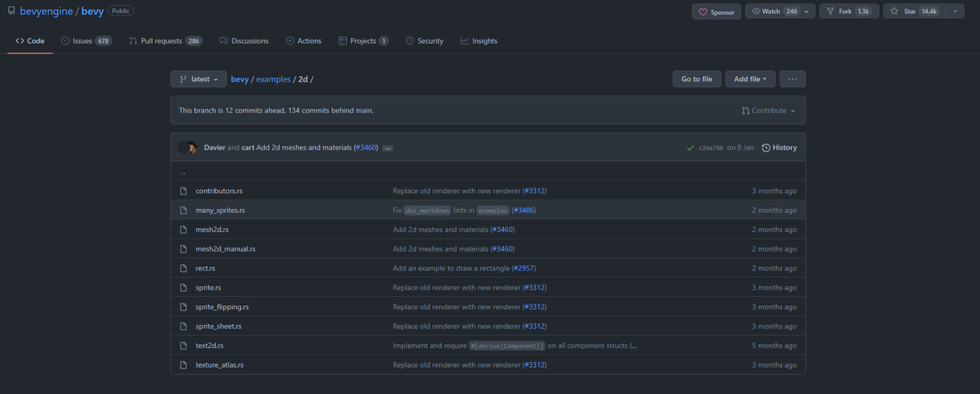Open the Issues tab
980x394 pixels.
pyautogui.click(x=86, y=40)
